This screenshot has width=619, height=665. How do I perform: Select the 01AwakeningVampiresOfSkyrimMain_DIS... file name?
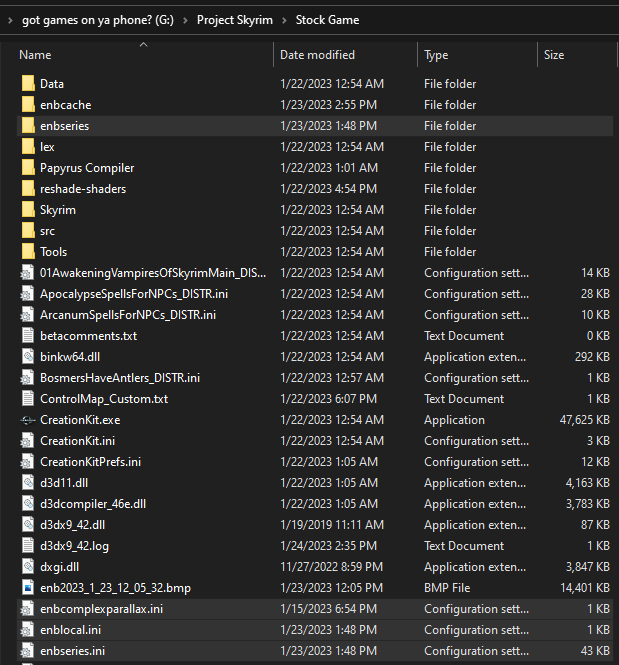153,273
